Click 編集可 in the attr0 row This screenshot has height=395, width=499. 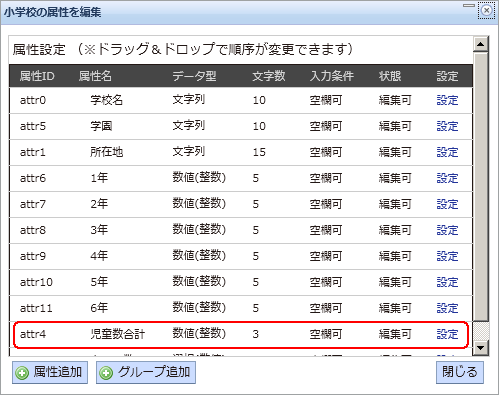coord(395,100)
